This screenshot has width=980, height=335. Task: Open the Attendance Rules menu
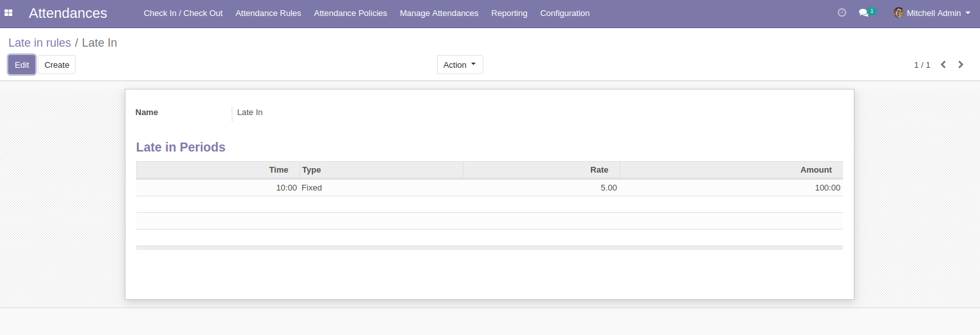coord(268,13)
